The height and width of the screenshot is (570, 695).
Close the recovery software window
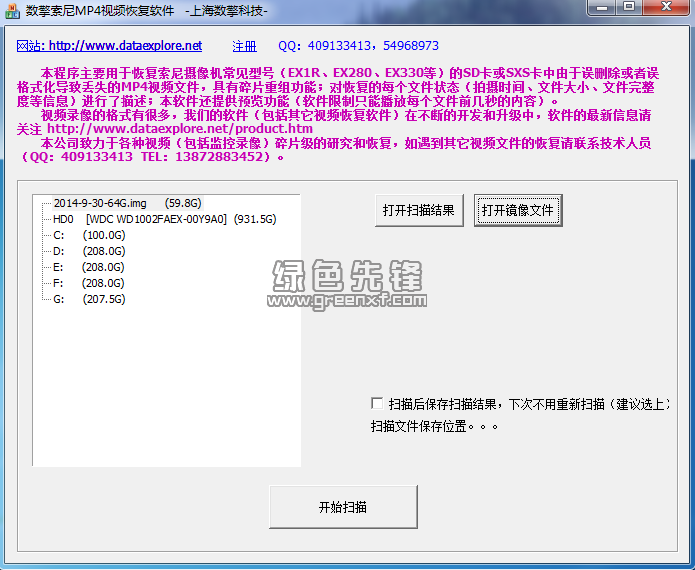(666, 8)
